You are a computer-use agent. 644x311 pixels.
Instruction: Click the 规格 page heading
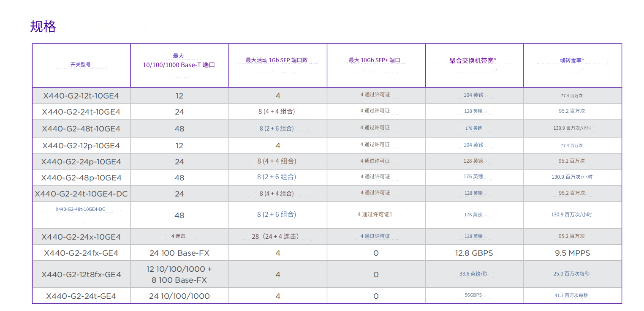tap(43, 27)
